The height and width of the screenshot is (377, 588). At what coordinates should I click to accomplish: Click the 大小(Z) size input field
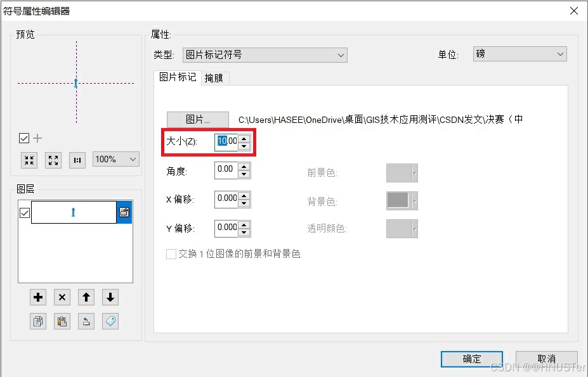coord(226,142)
